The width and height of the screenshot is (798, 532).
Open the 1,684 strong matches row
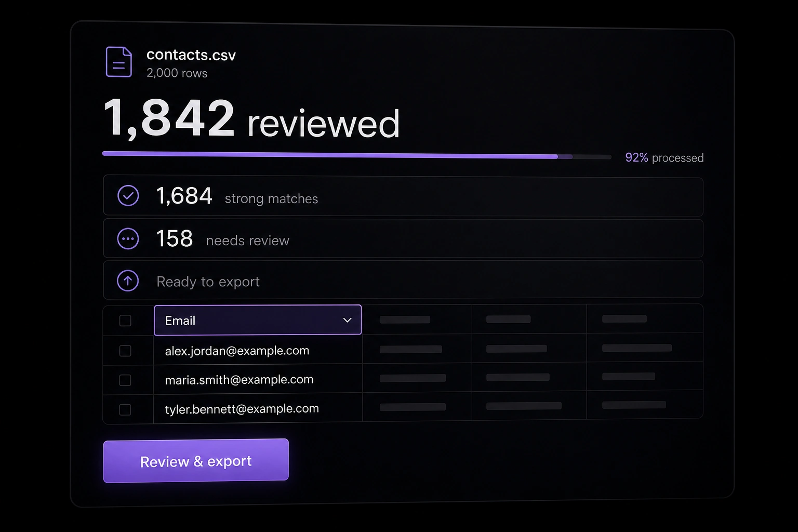(403, 196)
